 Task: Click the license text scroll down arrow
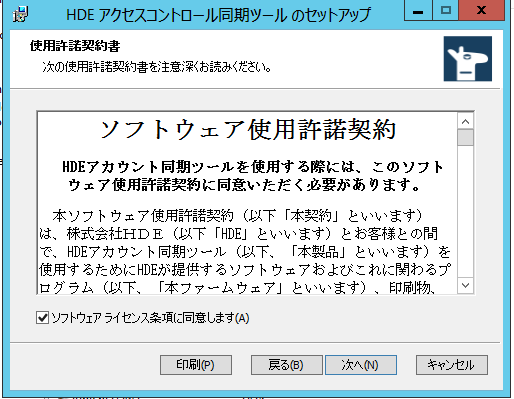click(466, 285)
